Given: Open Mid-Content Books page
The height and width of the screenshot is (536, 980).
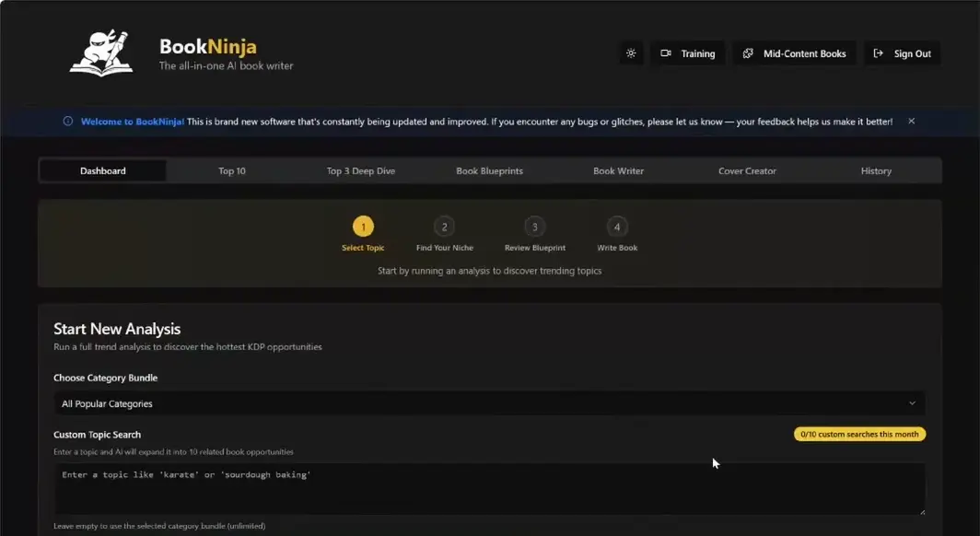Looking at the screenshot, I should [x=795, y=53].
